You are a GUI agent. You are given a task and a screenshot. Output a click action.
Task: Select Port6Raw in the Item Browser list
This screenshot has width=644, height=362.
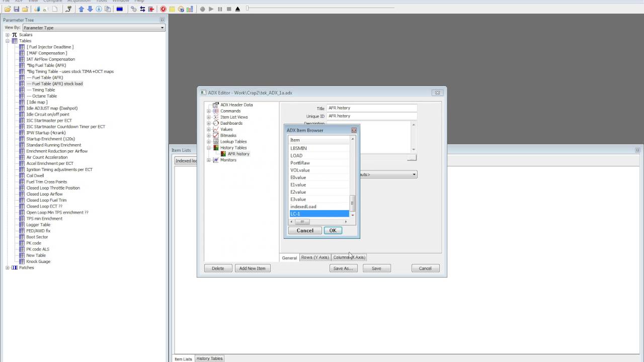point(319,163)
